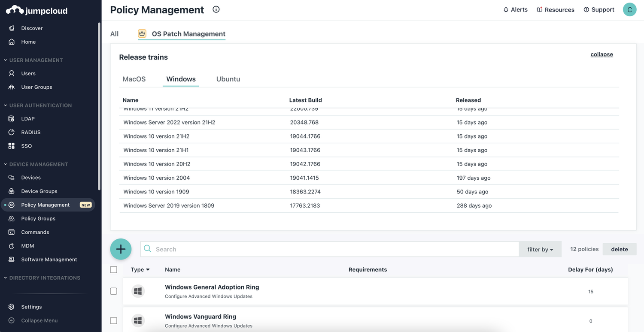The image size is (644, 332).
Task: Open the SSO icon
Action: click(12, 146)
